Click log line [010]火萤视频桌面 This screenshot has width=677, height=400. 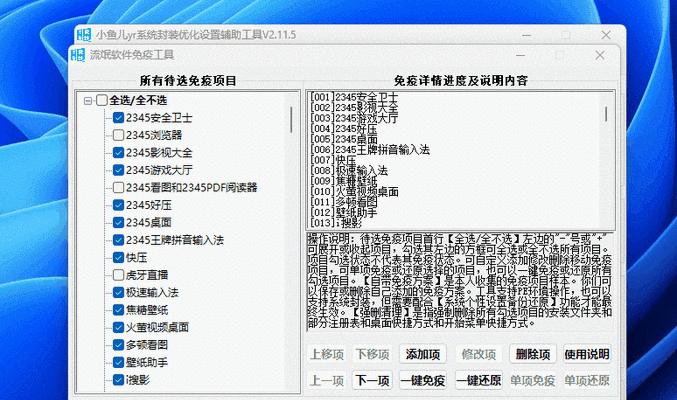[x=354, y=191]
